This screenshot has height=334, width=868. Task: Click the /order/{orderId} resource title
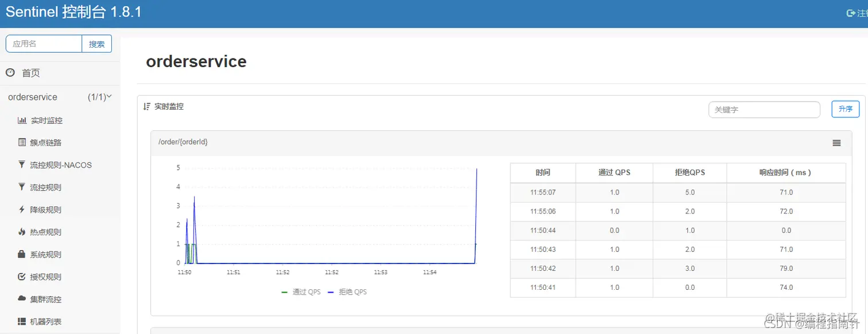tap(183, 142)
